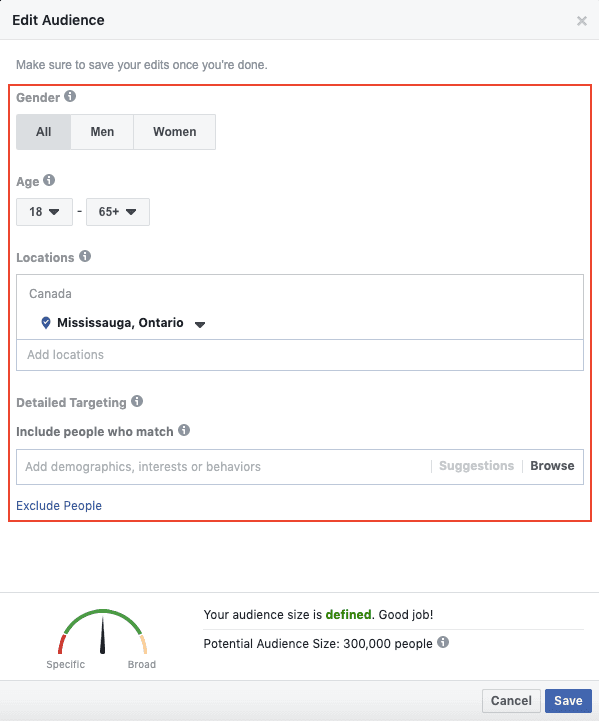Select Men gender option

[x=102, y=132]
